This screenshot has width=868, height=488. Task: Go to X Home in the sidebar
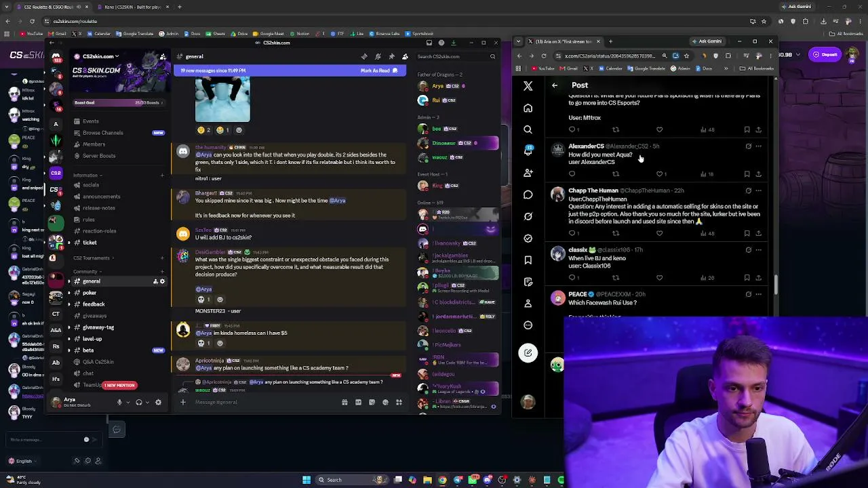(x=528, y=108)
